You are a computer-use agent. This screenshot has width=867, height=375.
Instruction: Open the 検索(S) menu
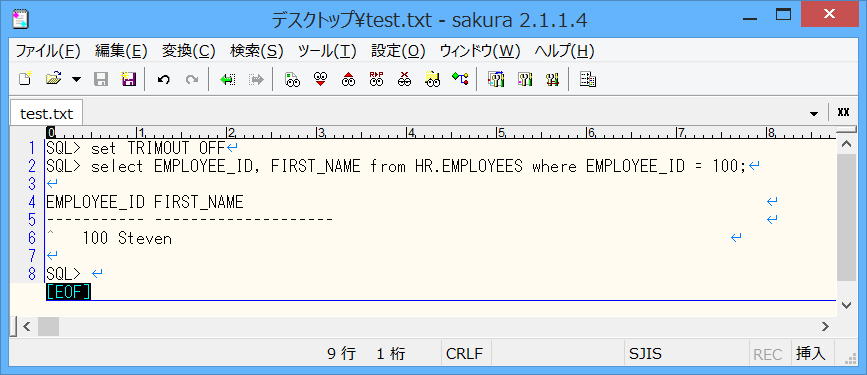pyautogui.click(x=257, y=51)
